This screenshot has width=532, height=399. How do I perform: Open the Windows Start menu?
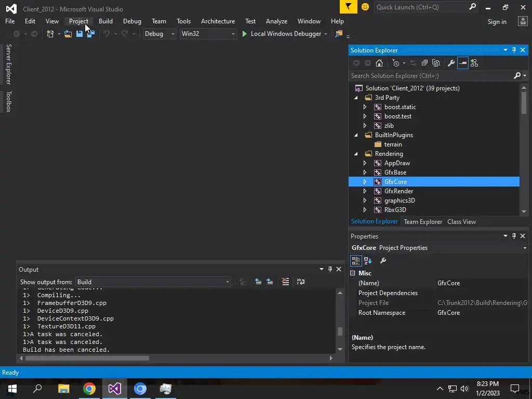[x=12, y=389]
